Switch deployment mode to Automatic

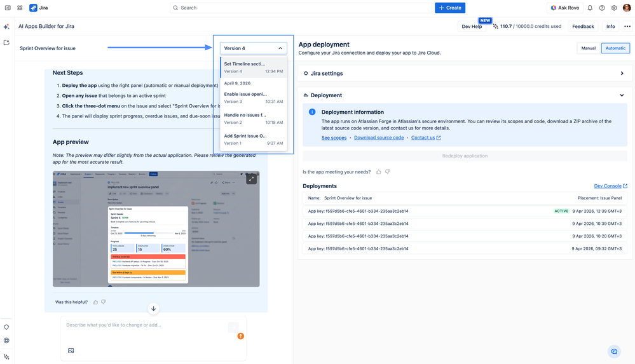615,48
